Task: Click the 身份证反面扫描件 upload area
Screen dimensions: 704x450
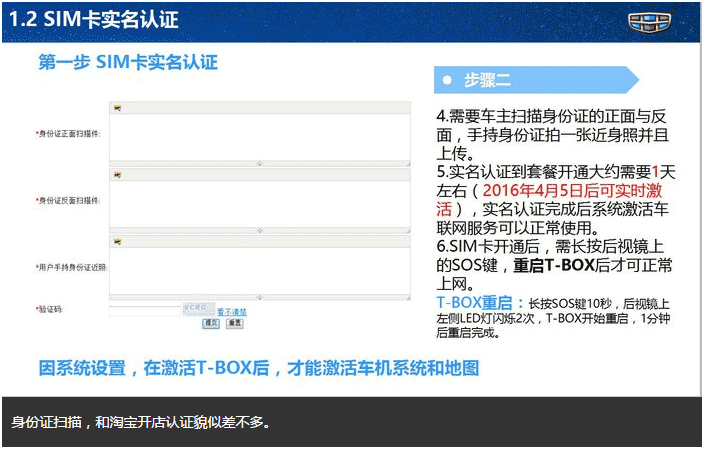Action: pyautogui.click(x=260, y=203)
